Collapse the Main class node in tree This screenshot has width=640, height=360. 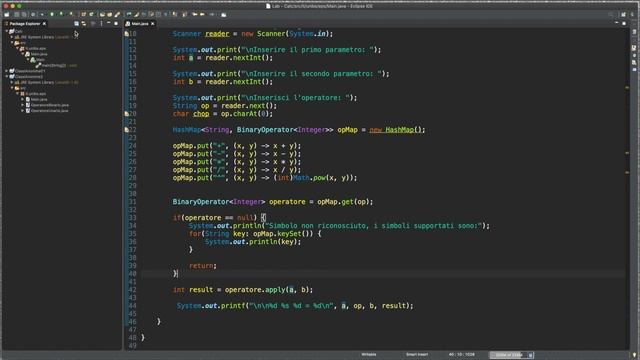point(28,59)
